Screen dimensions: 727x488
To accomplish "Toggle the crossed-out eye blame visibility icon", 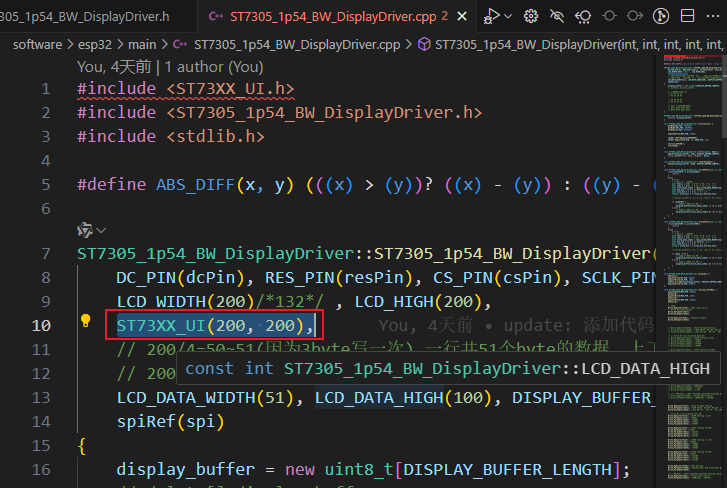I will click(x=557, y=16).
